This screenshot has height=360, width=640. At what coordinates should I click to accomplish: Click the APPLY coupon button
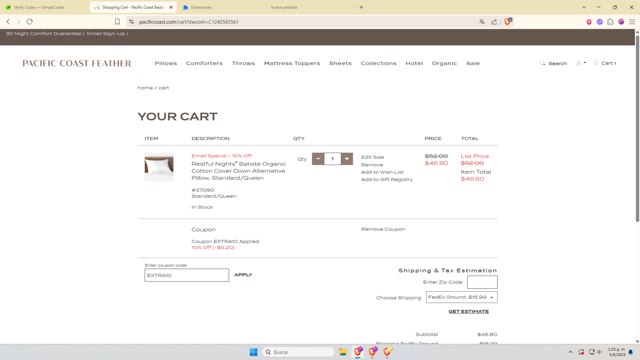pos(243,275)
